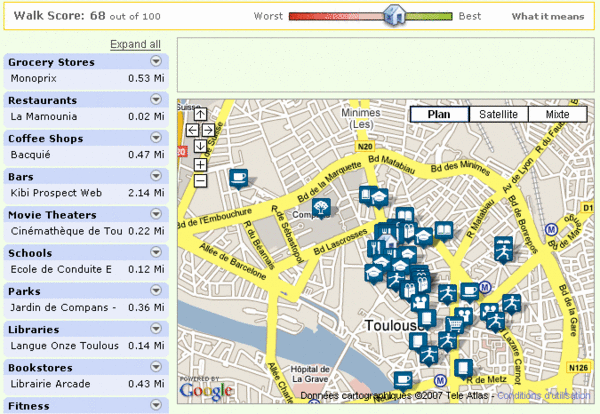
Task: Click the Walk Score house slider marker
Action: coord(395,15)
